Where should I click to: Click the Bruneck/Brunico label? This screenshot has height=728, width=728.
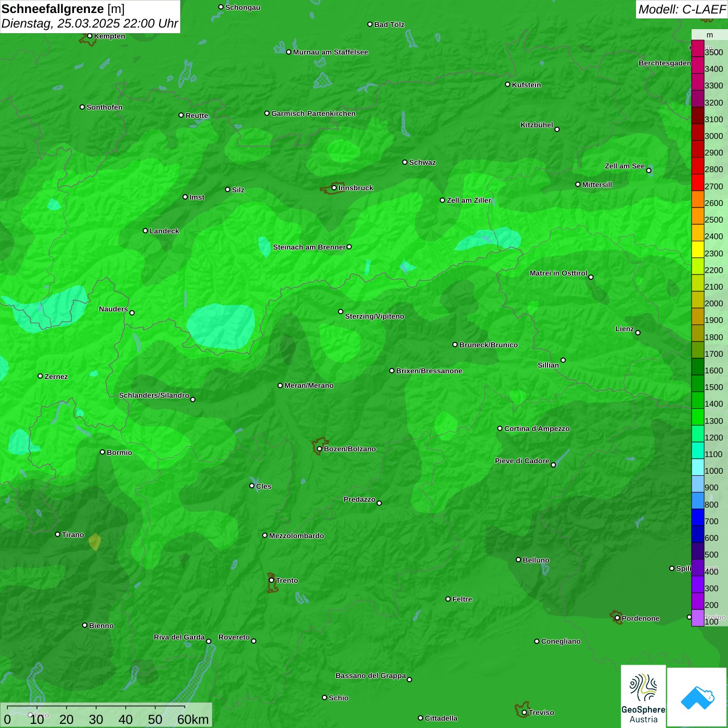click(x=488, y=345)
